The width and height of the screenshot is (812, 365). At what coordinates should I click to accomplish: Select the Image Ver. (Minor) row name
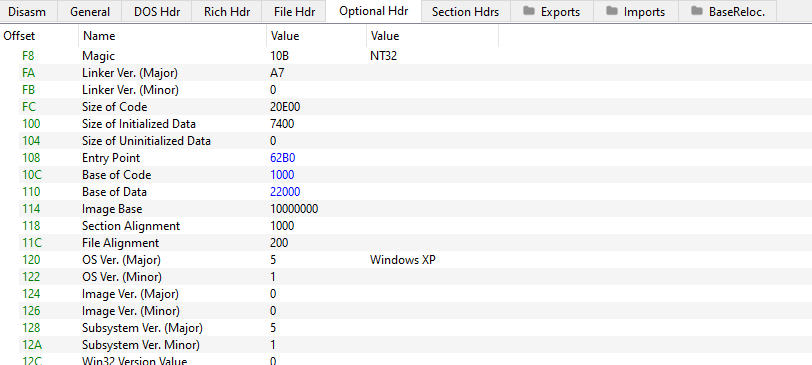coord(131,311)
